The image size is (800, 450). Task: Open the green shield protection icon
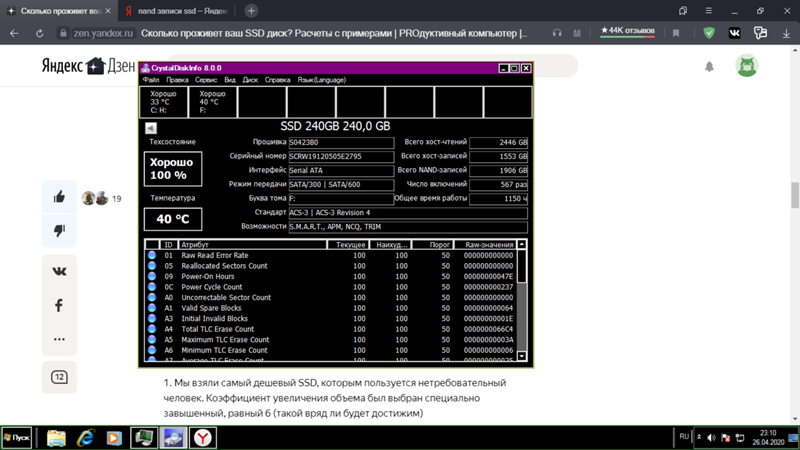(x=709, y=33)
